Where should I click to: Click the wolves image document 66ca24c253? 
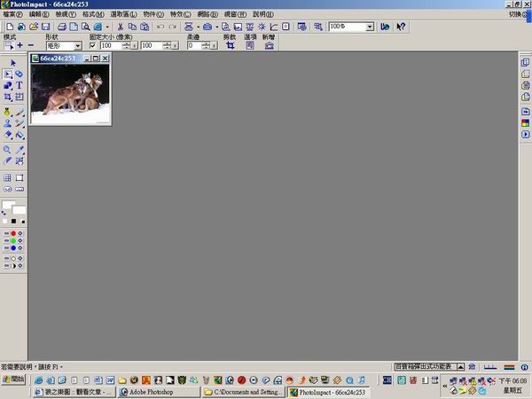70,94
